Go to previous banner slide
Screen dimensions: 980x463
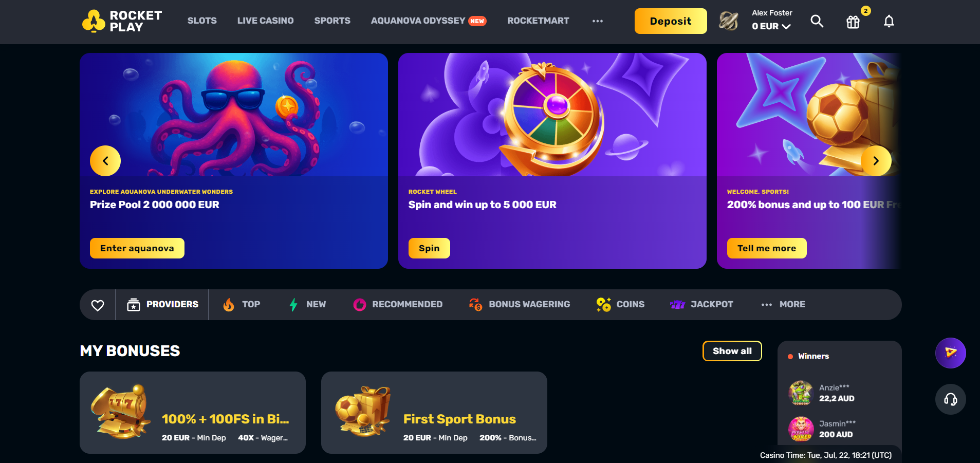point(105,161)
